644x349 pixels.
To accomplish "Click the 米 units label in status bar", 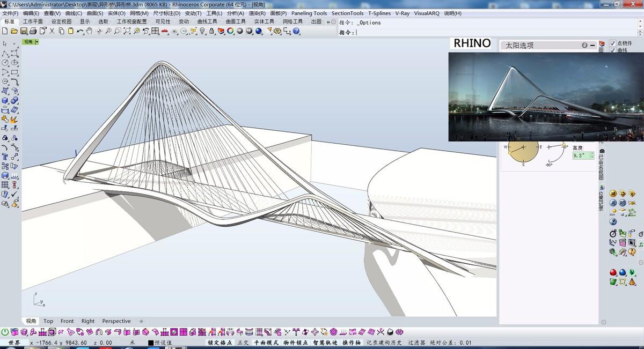I will (x=133, y=343).
